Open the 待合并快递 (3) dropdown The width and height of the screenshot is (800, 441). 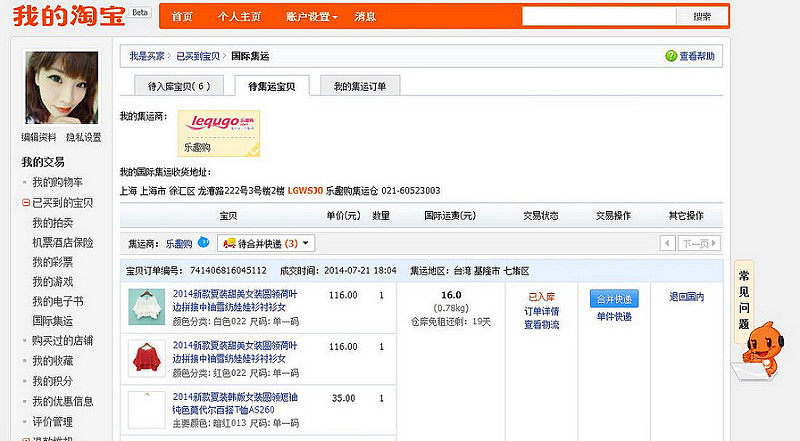(266, 243)
